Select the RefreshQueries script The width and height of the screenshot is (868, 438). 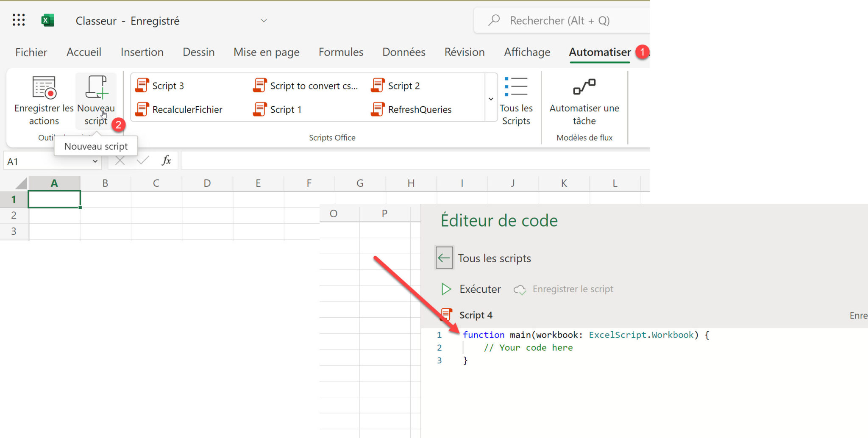(x=420, y=109)
